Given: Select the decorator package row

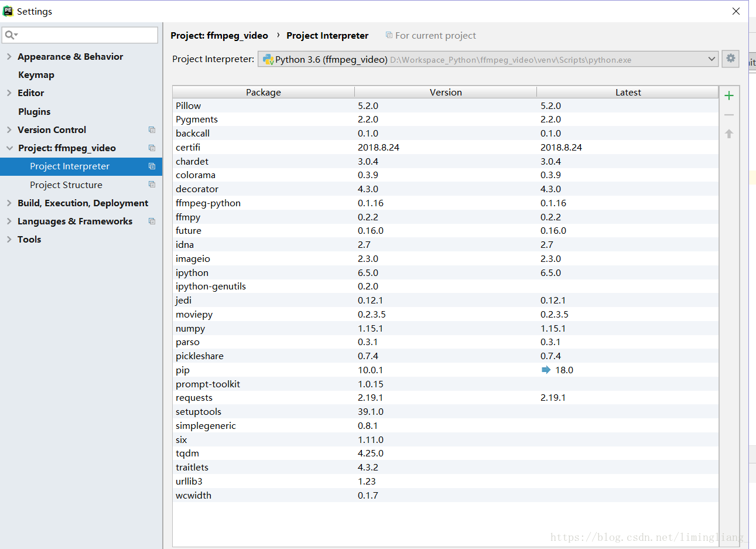Looking at the screenshot, I should click(446, 189).
